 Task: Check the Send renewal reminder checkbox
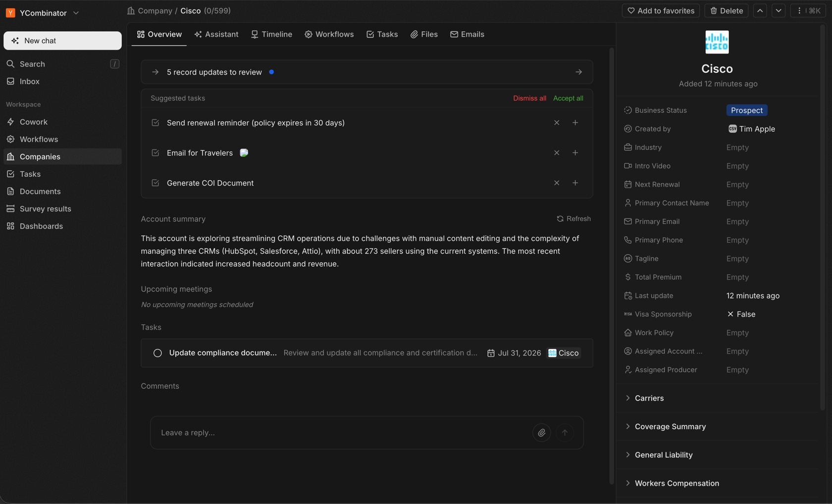[156, 123]
